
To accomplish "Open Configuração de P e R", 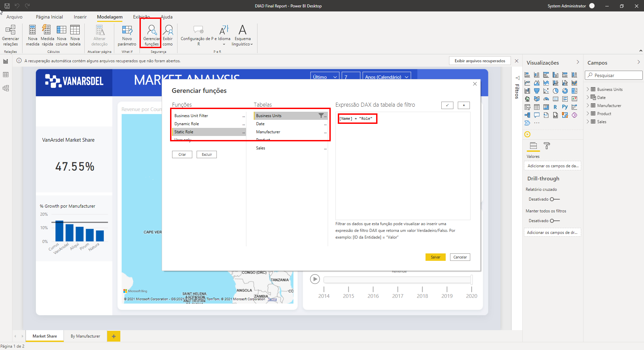I will tap(198, 35).
